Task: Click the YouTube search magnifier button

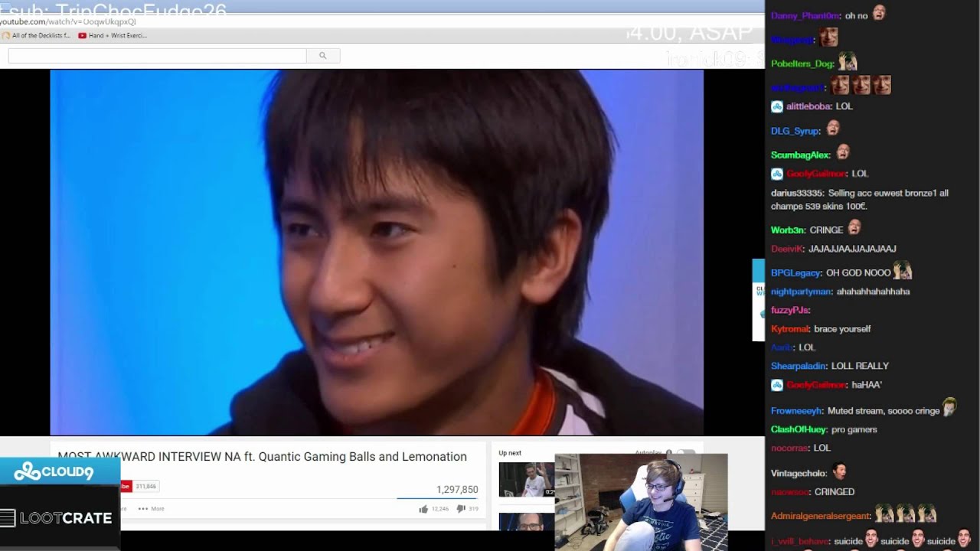Action: [x=323, y=56]
